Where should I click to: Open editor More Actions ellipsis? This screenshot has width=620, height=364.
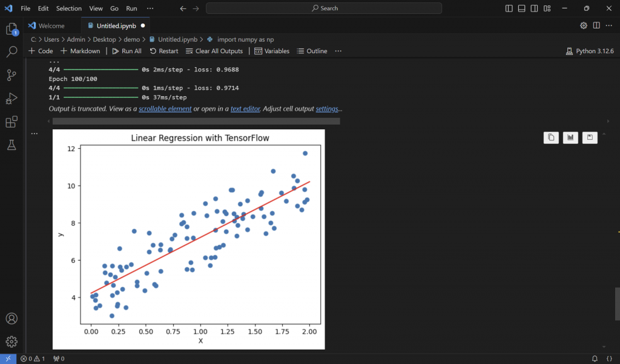609,25
